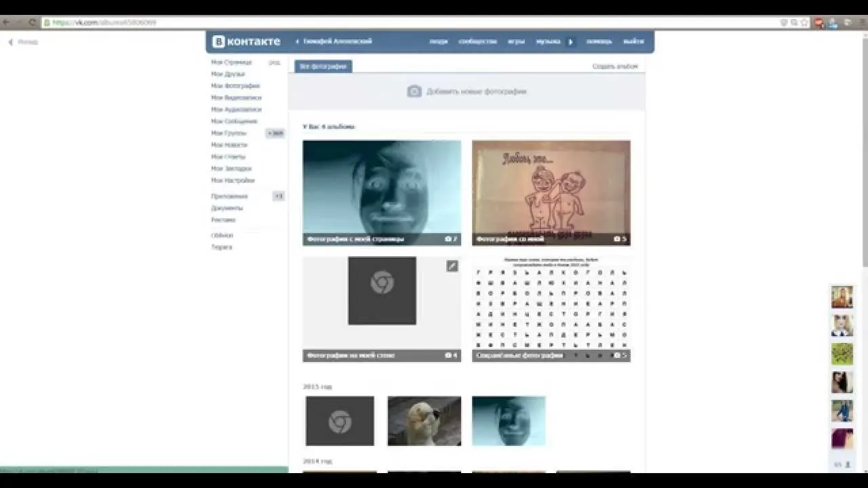Open Мои Фотографии in the sidebar
Screen dimensions: 868x488
point(235,86)
